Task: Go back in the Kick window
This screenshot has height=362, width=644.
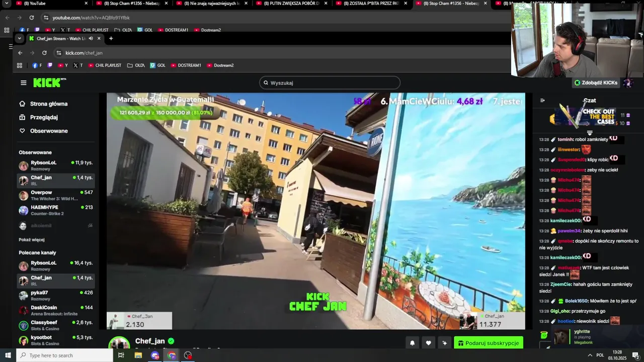Action: click(x=20, y=53)
